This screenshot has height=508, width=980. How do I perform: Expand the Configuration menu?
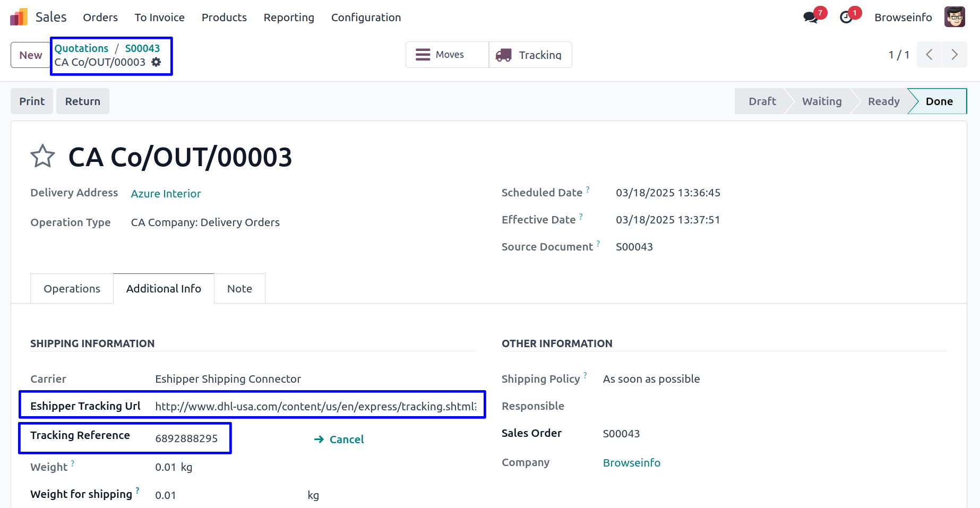(366, 18)
